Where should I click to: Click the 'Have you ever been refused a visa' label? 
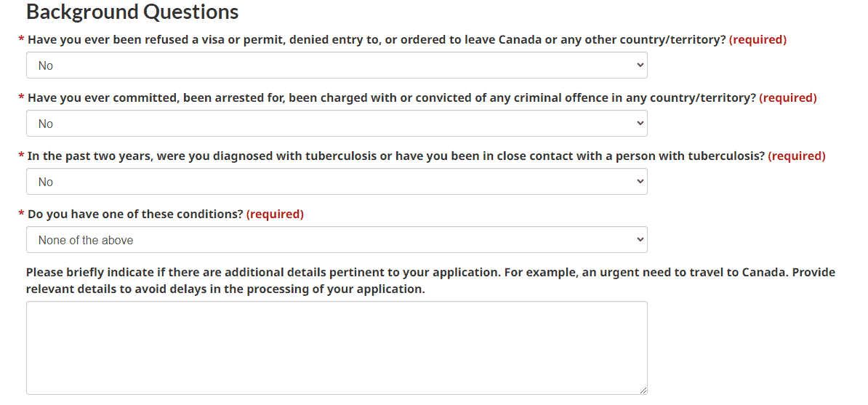pos(377,40)
